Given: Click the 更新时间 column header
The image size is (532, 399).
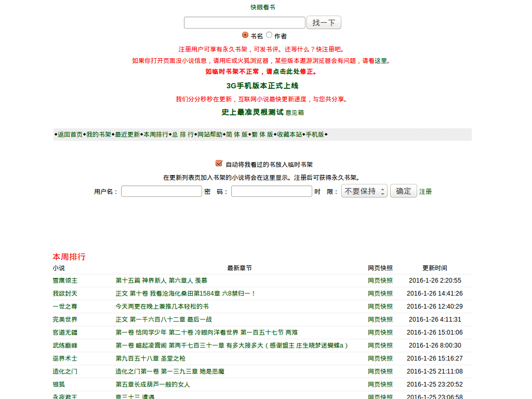Looking at the screenshot, I should [435, 268].
